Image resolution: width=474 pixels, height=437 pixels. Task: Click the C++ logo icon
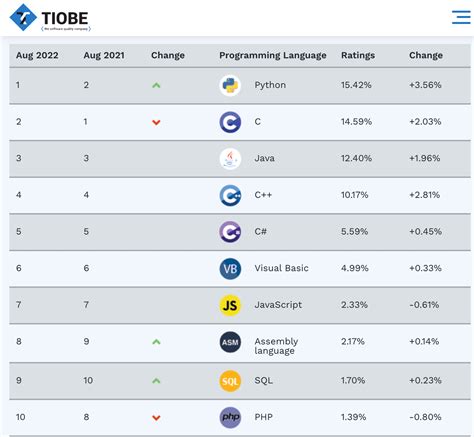(x=230, y=195)
